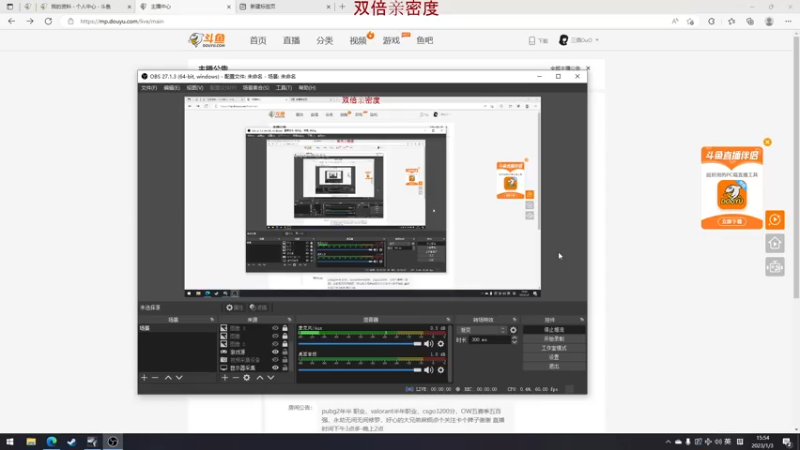Click the browser address bar
Viewport: 800px width, 450px height.
[367, 21]
